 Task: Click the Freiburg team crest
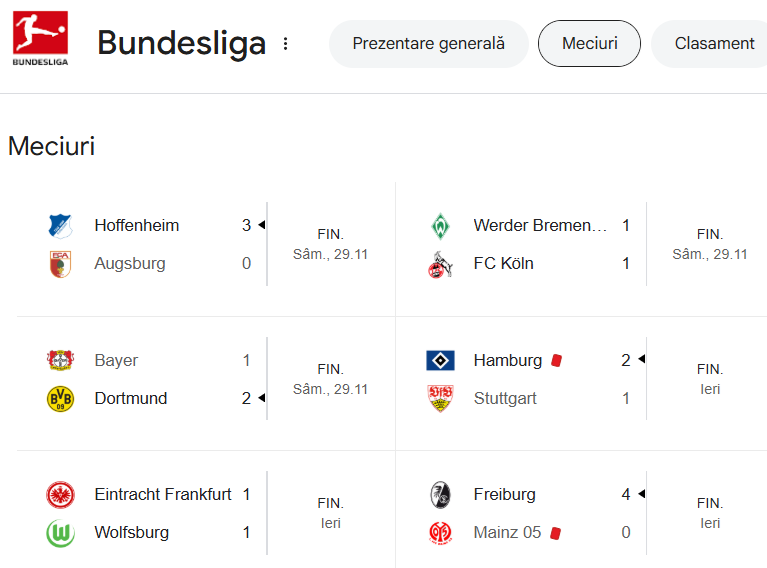pyautogui.click(x=439, y=495)
